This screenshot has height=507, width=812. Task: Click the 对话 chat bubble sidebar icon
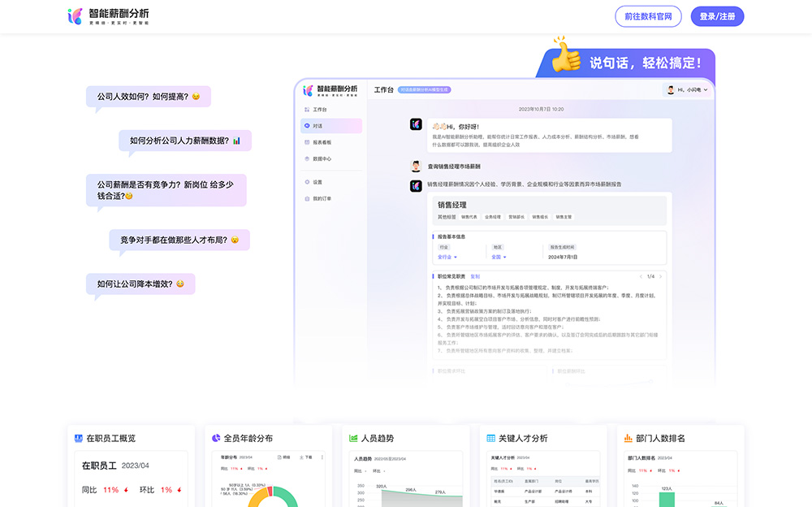pyautogui.click(x=307, y=126)
